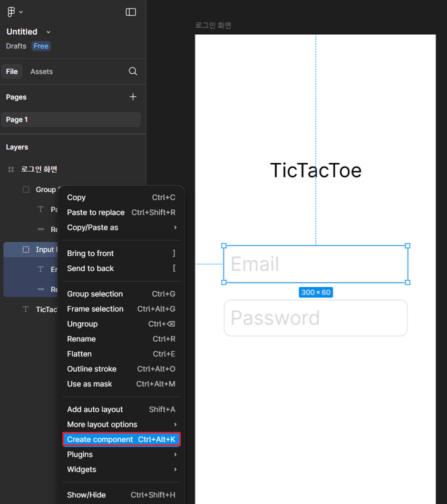Click rectangle icon under Input group
Image resolution: width=447 pixels, height=504 pixels.
pos(41,289)
